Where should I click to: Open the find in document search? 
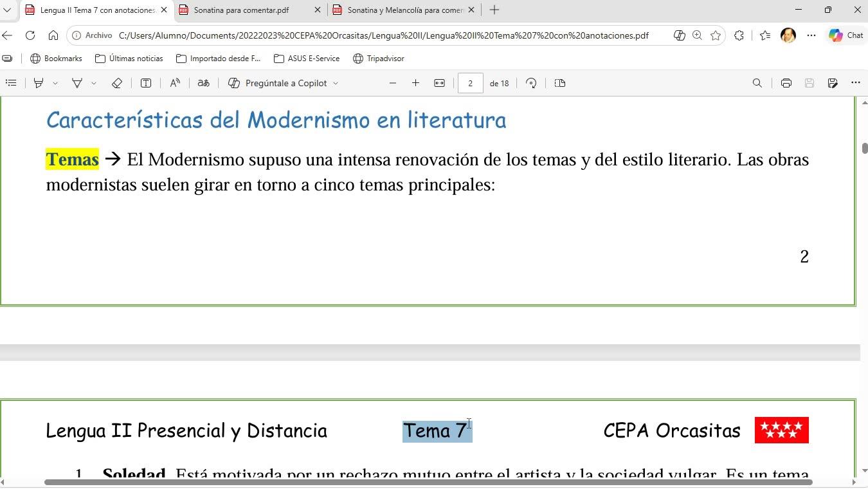[x=757, y=83]
